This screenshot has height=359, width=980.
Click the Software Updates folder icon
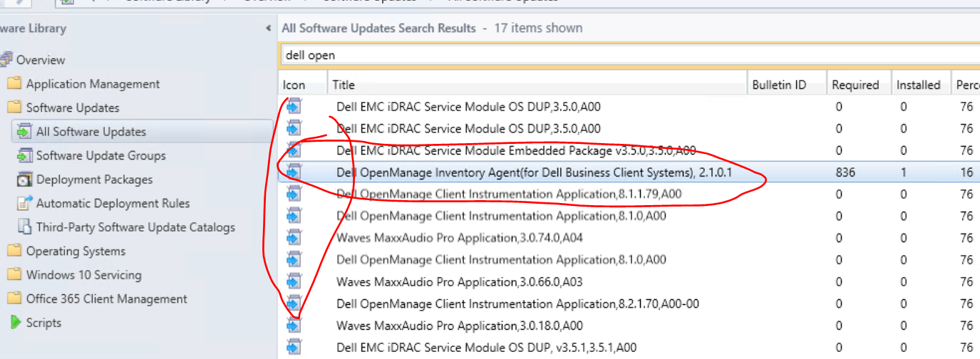click(14, 108)
